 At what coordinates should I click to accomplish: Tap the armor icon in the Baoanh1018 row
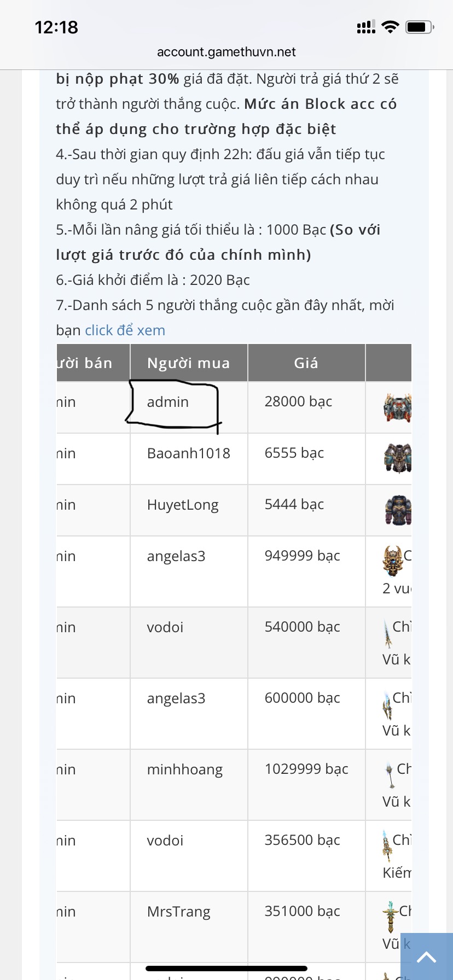pyautogui.click(x=398, y=458)
